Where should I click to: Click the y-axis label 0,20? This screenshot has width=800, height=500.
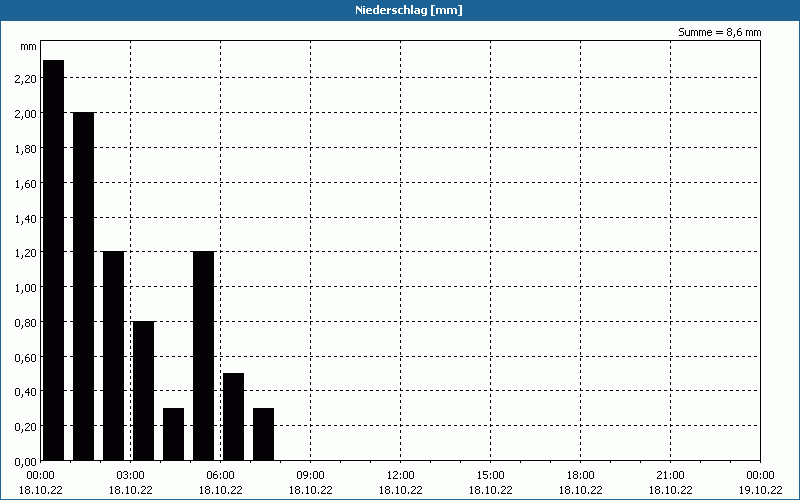pyautogui.click(x=26, y=427)
